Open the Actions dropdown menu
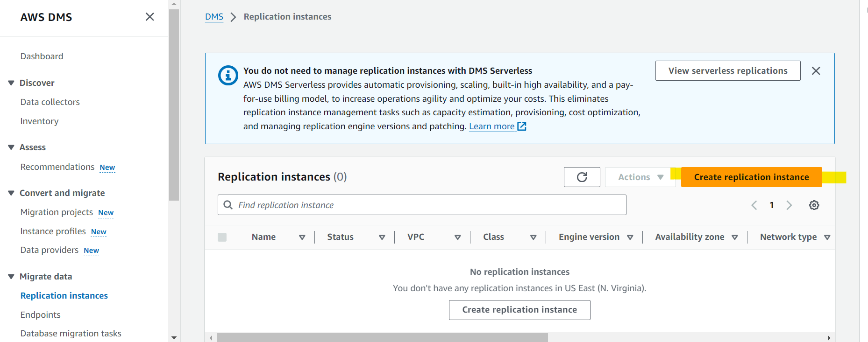The height and width of the screenshot is (342, 868). (x=640, y=177)
